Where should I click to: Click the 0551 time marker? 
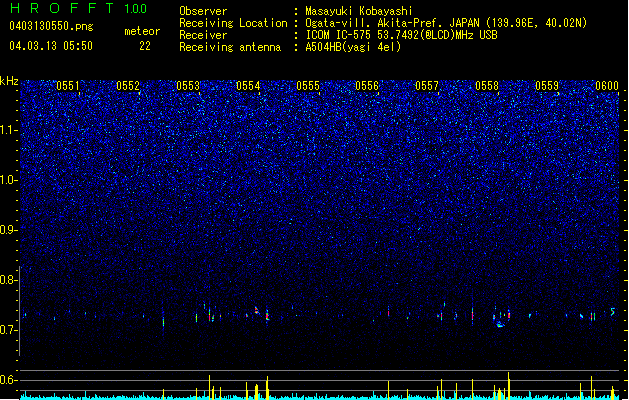[x=68, y=86]
